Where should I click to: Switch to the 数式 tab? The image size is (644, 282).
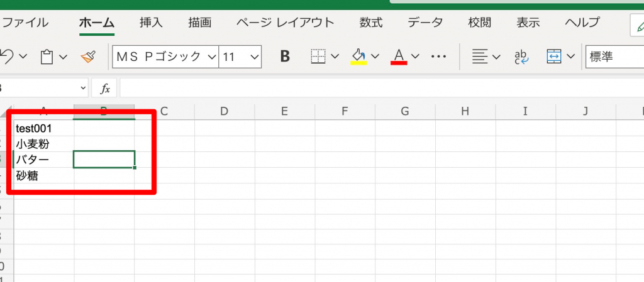pos(371,23)
